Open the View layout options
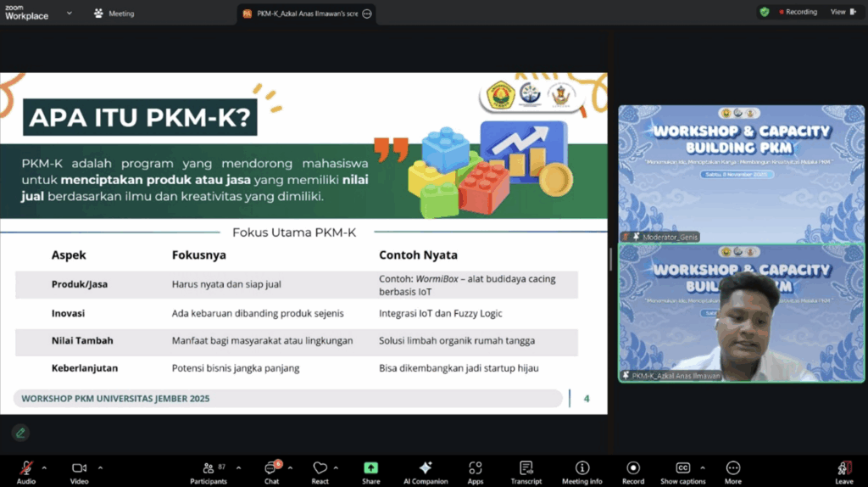868x487 pixels. [x=842, y=12]
